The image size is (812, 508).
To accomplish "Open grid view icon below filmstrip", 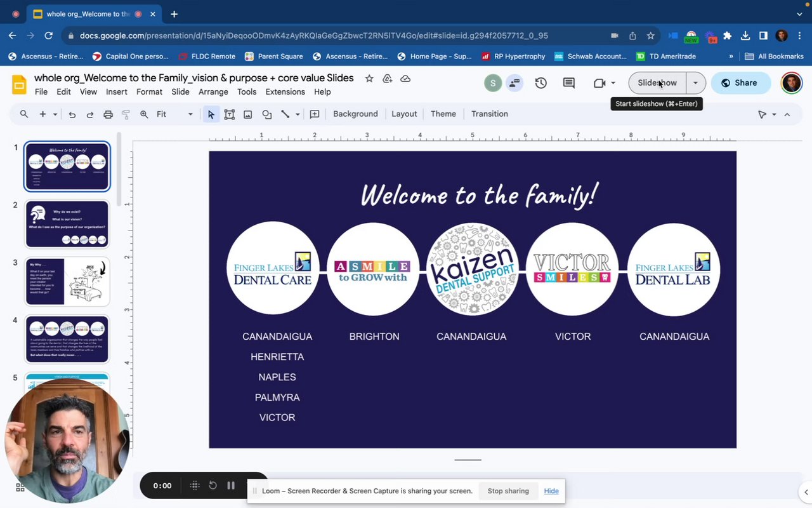I will click(x=20, y=488).
